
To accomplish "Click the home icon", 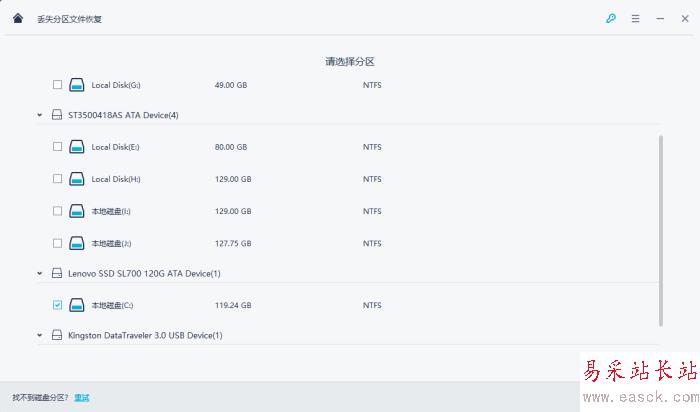I will pos(18,18).
